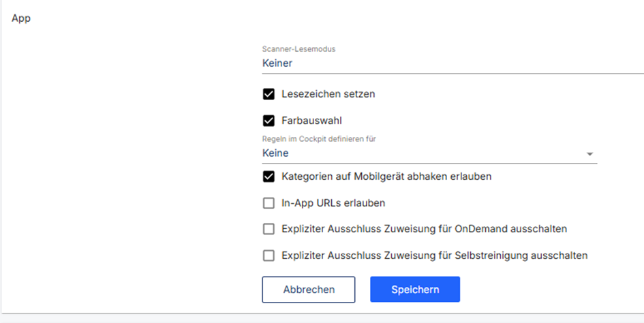Click the App section heading
Image resolution: width=644 pixels, height=323 pixels.
pos(21,18)
